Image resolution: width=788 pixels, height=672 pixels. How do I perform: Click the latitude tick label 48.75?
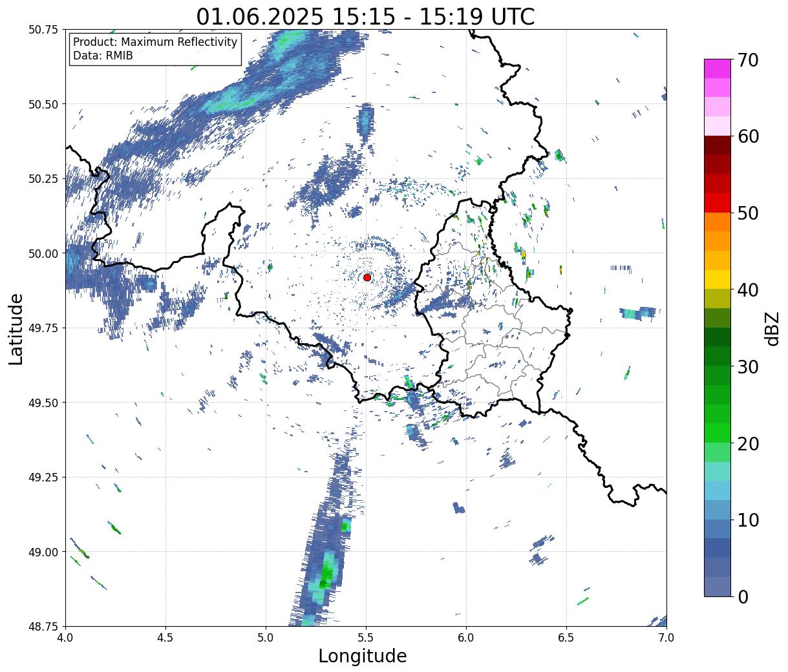(43, 626)
